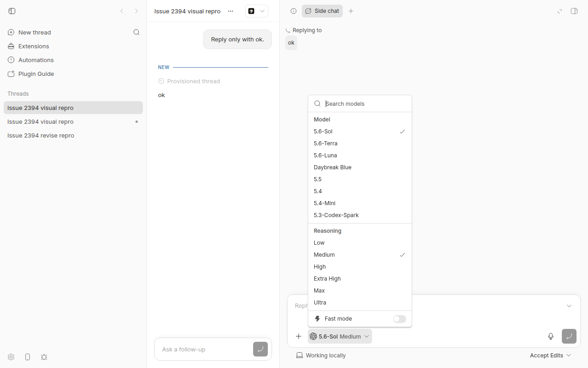Viewport: 588px width, 368px height.
Task: Open info icon beside Side chat
Action: point(294,11)
